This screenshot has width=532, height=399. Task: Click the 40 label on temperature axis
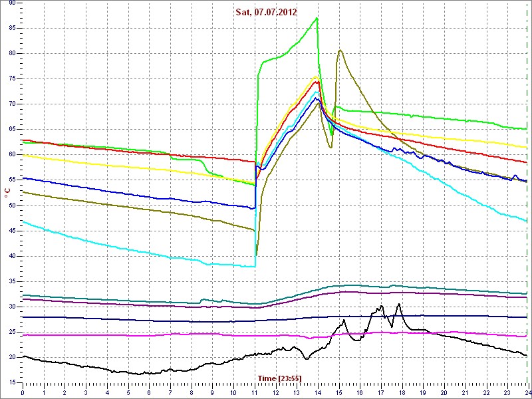coord(12,257)
